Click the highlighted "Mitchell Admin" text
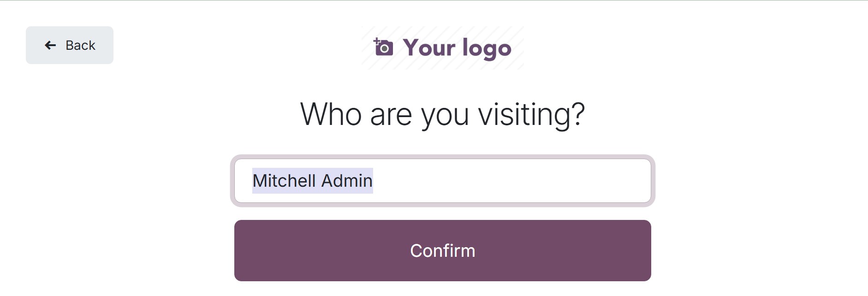Viewport: 868px width, 296px height. (313, 181)
